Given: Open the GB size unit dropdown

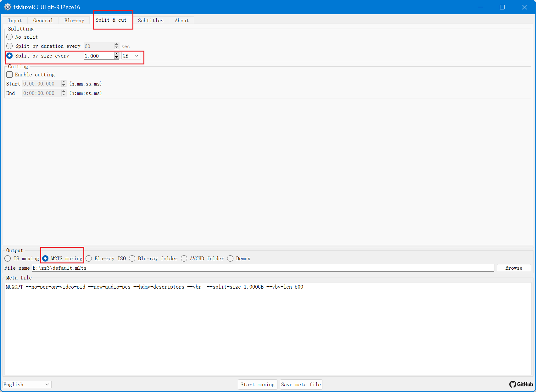Looking at the screenshot, I should [x=131, y=56].
